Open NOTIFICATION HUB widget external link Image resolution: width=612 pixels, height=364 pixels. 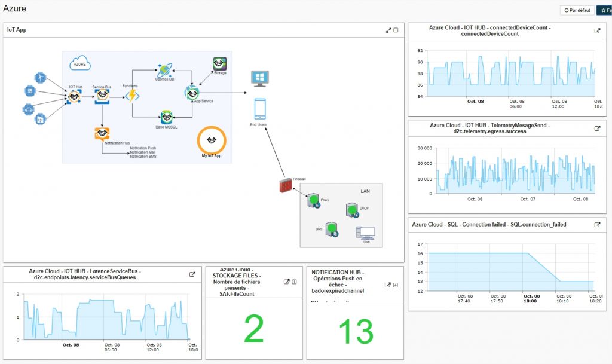(387, 285)
